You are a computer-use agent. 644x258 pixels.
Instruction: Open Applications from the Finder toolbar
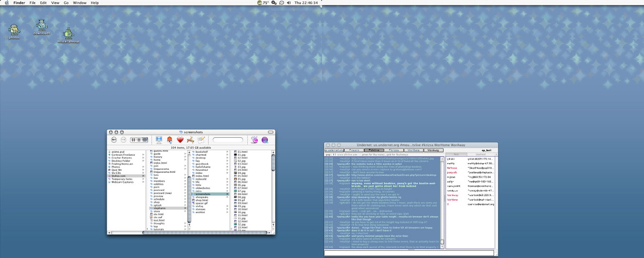[x=191, y=140]
